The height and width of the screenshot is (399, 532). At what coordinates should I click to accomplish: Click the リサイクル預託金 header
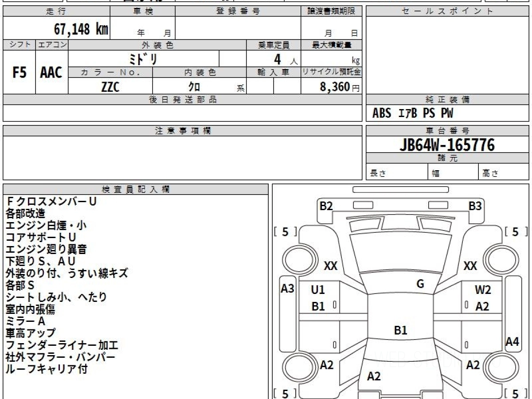332,72
